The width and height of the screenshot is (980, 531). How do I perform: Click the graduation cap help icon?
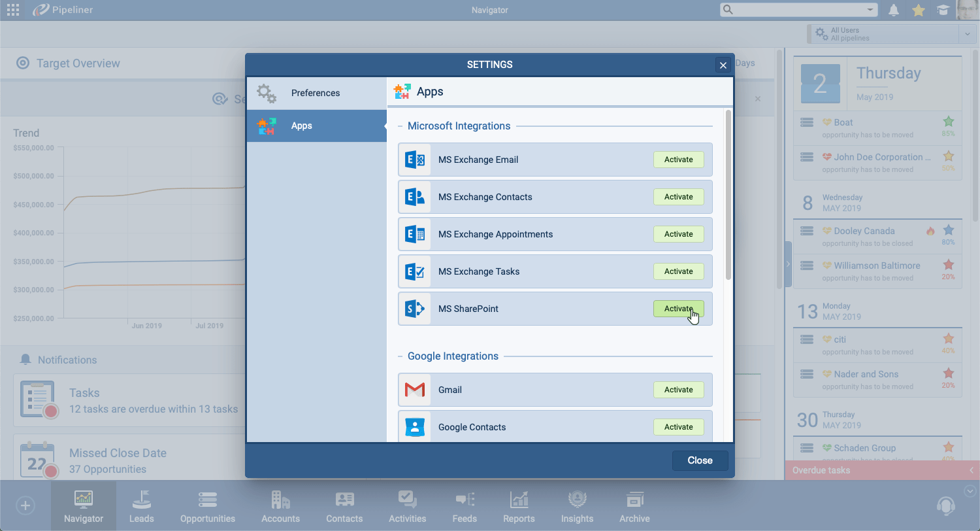(943, 10)
